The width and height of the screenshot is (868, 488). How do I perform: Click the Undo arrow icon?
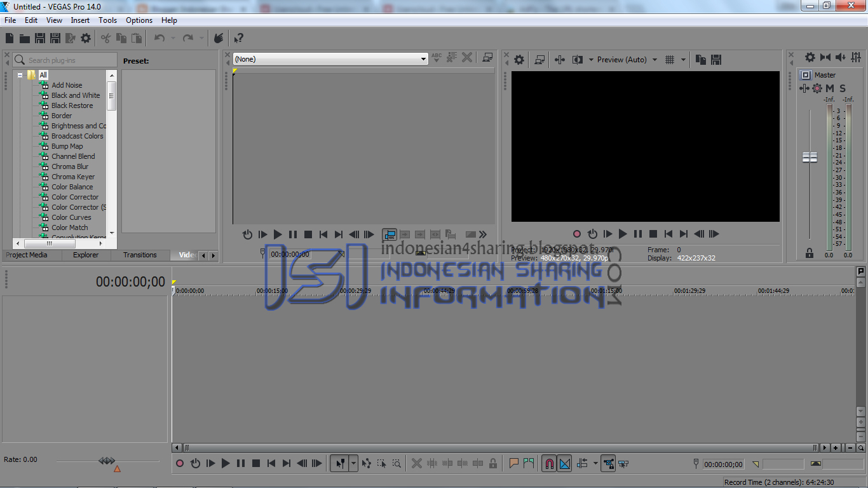coord(159,39)
